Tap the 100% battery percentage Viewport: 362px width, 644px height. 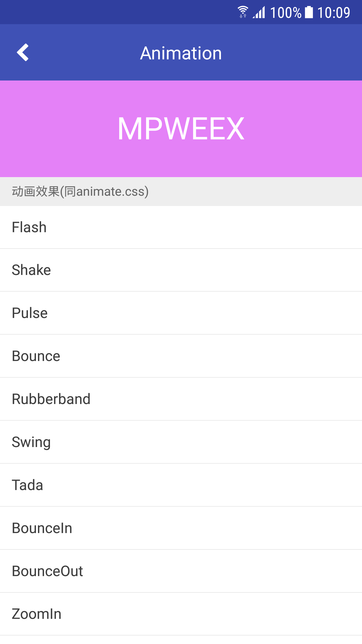pyautogui.click(x=286, y=13)
